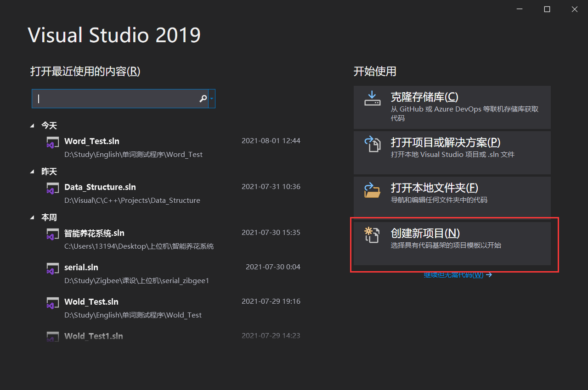Click the search magnifier icon
This screenshot has height=390, width=588.
point(203,99)
